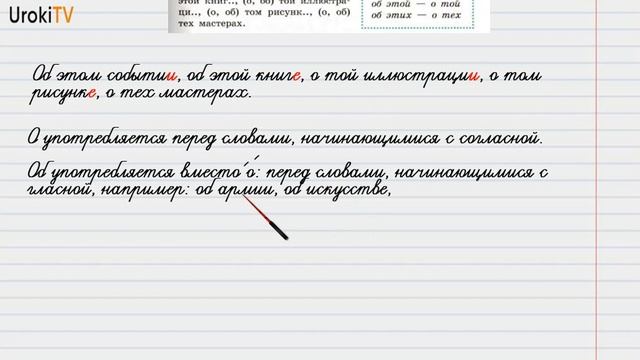
Task: Click the red letter "е" ending "книге"
Action: 296,76
